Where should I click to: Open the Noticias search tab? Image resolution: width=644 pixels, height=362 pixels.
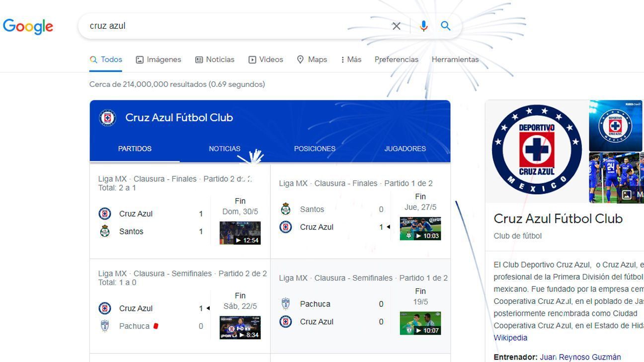[215, 60]
